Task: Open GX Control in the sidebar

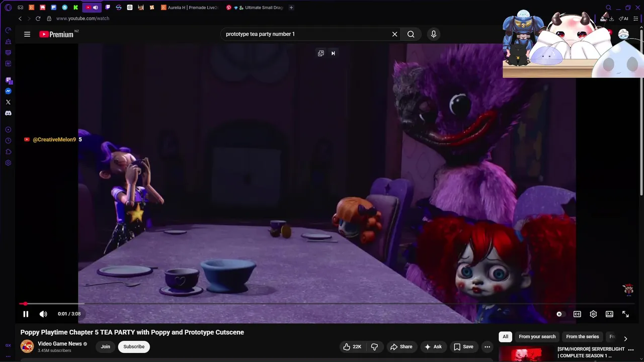Action: tap(8, 30)
